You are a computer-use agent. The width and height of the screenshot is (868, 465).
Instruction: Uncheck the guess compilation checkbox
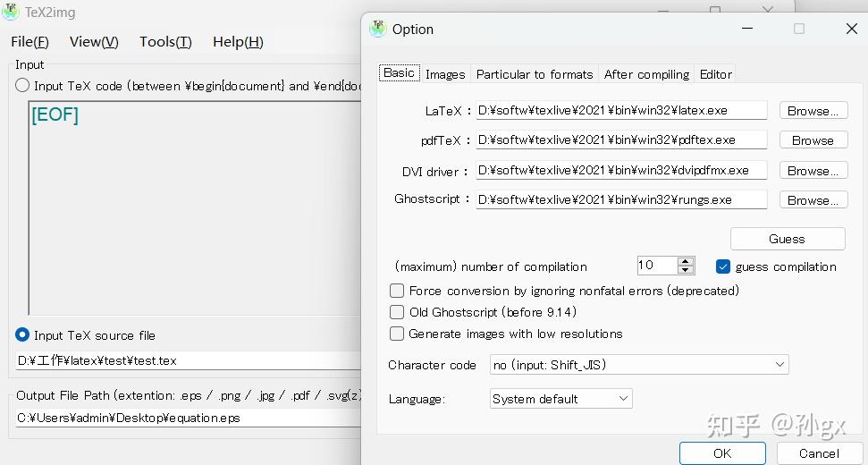coord(723,266)
